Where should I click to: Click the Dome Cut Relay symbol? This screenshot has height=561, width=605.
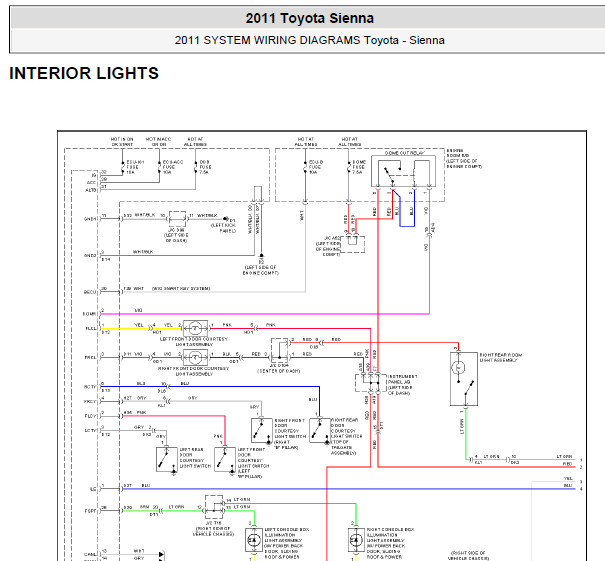[x=404, y=171]
